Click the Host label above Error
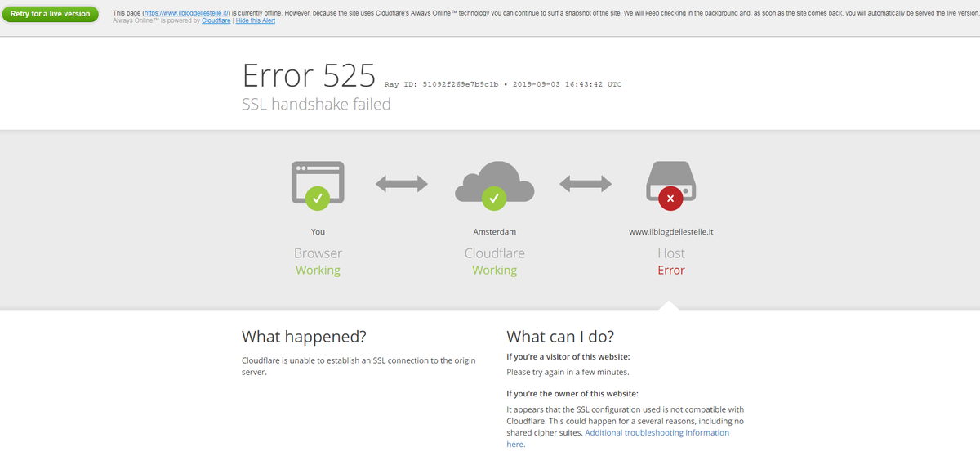 (x=671, y=253)
